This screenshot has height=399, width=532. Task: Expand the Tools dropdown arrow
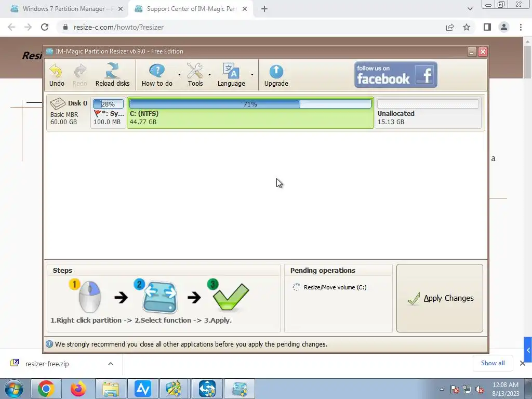point(209,75)
